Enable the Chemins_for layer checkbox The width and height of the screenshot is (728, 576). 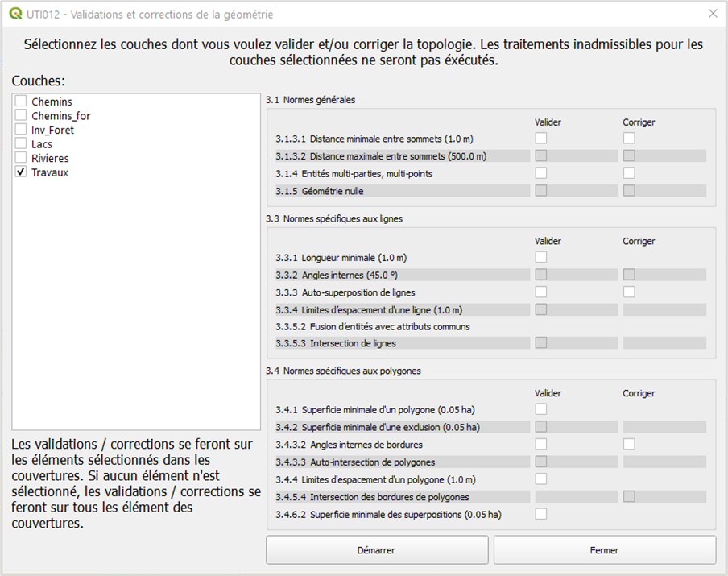click(x=21, y=115)
